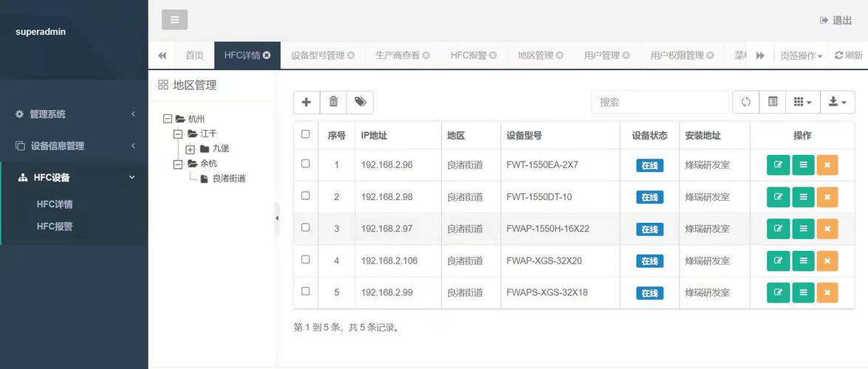Toggle the card view list icon
The height and width of the screenshot is (369, 868).
773,103
